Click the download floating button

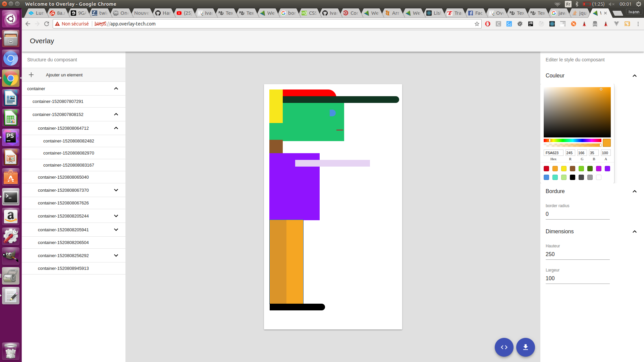pyautogui.click(x=525, y=347)
